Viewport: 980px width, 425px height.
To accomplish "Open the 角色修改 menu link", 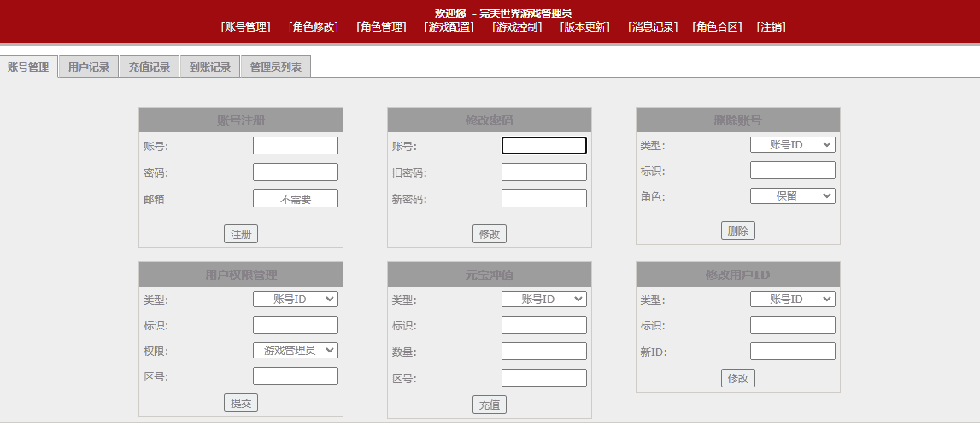I will [314, 27].
